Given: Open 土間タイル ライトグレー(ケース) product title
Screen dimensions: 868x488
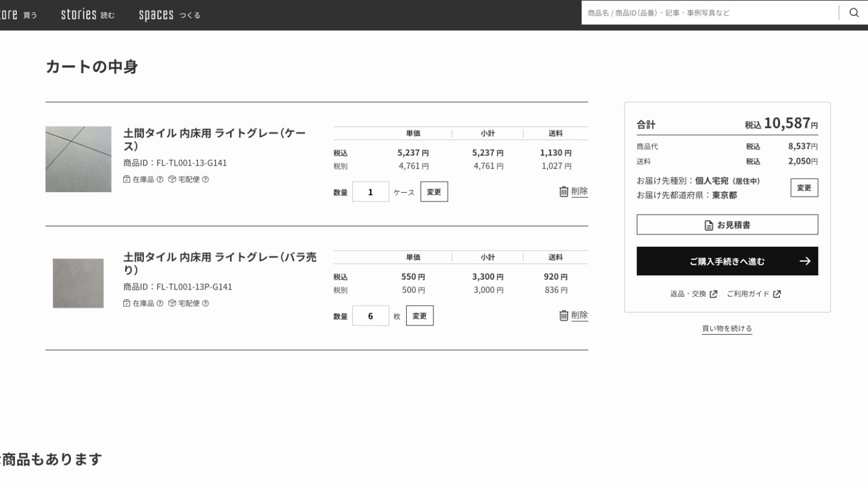Looking at the screenshot, I should pyautogui.click(x=215, y=140).
